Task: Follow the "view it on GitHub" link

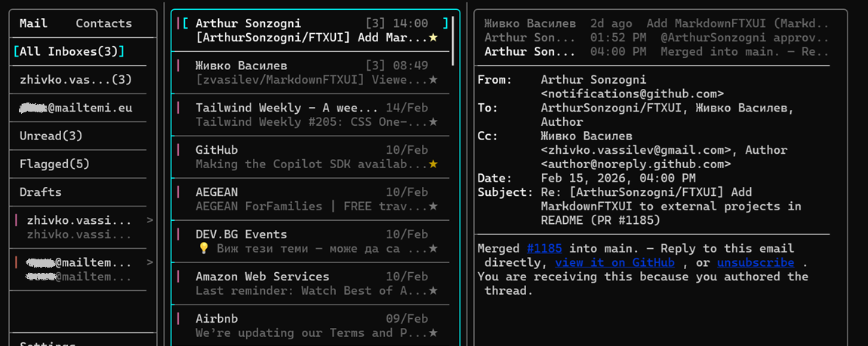Action: (614, 262)
